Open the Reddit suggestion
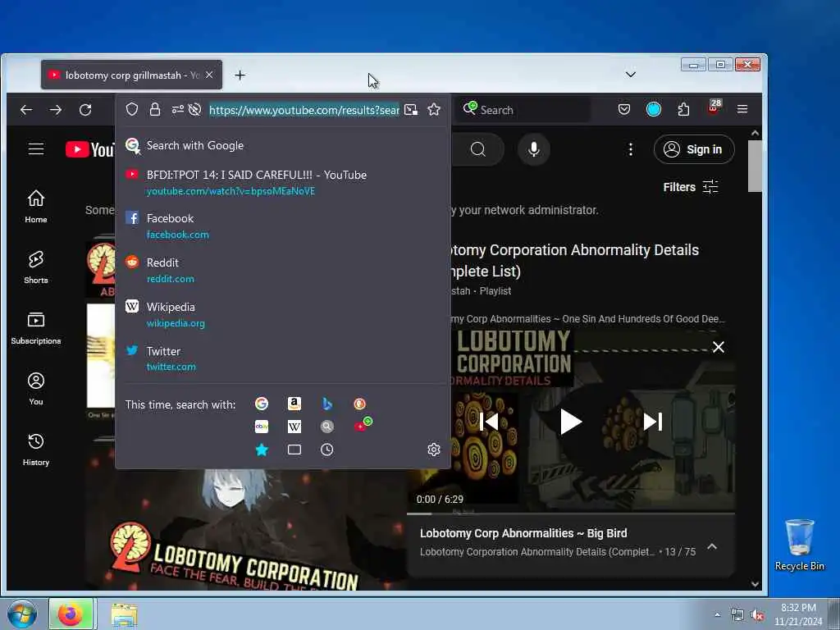The width and height of the screenshot is (840, 630). pos(283,270)
